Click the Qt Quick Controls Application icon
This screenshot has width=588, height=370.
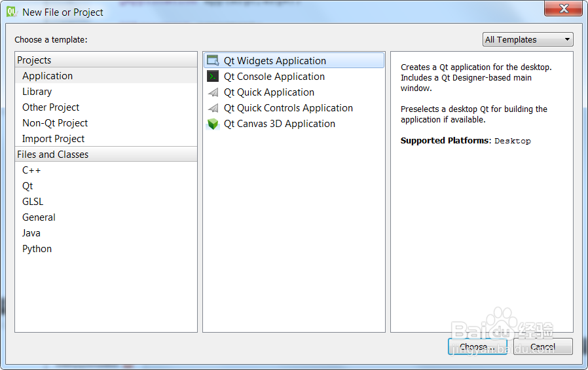tap(213, 108)
